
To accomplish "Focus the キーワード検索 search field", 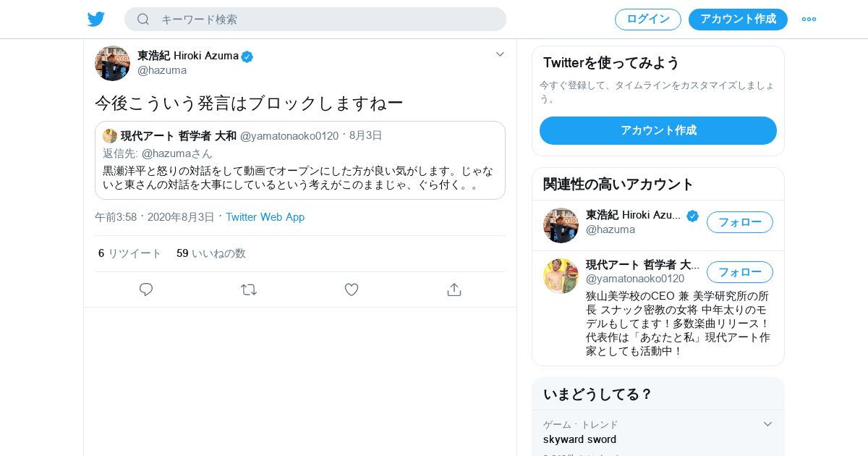I will (x=325, y=20).
